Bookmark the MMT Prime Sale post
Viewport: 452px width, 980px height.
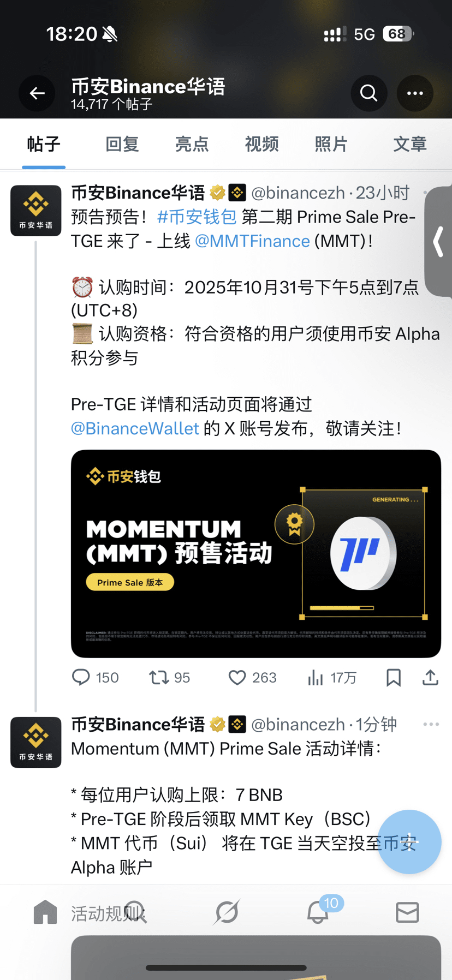394,678
